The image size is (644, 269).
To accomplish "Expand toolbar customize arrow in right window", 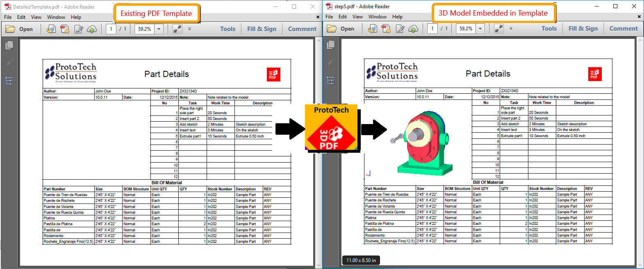I will (511, 29).
